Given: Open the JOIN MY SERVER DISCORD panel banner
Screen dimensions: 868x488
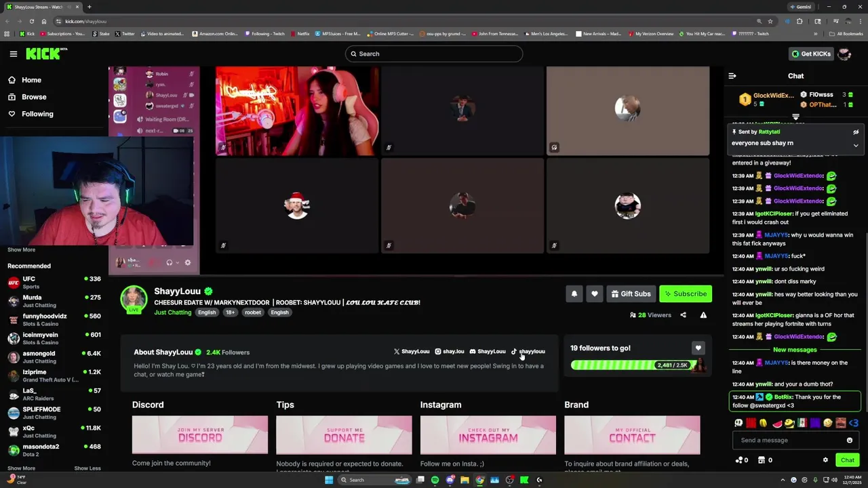Looking at the screenshot, I should (x=200, y=434).
